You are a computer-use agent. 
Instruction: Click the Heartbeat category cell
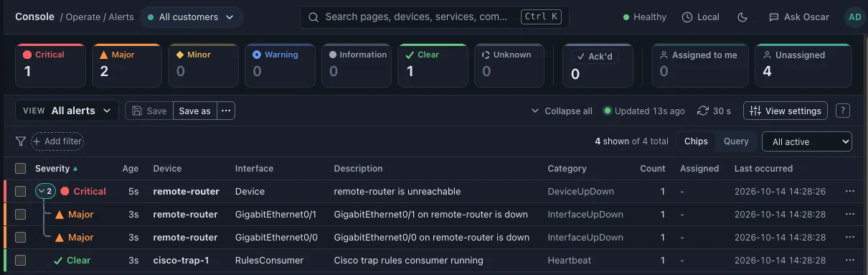(569, 260)
